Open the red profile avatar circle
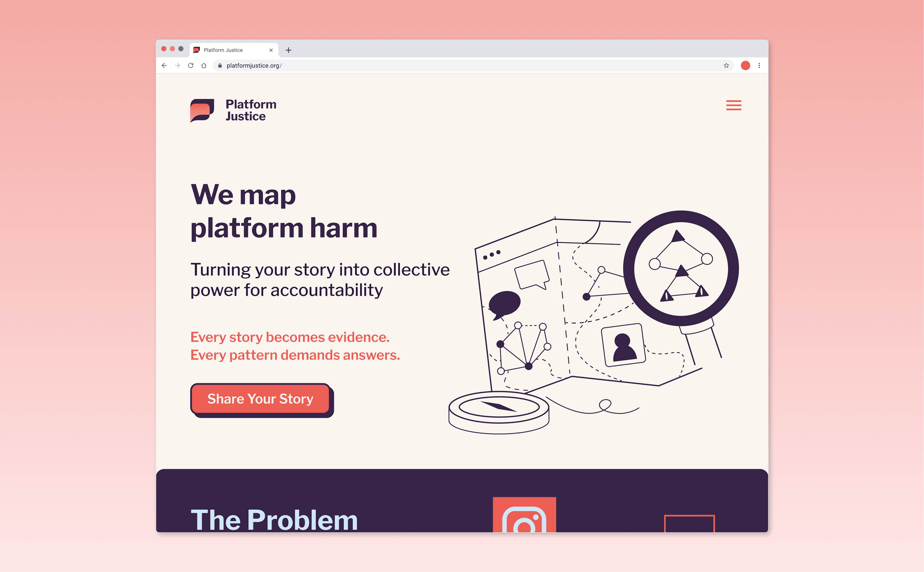924x572 pixels. tap(745, 65)
